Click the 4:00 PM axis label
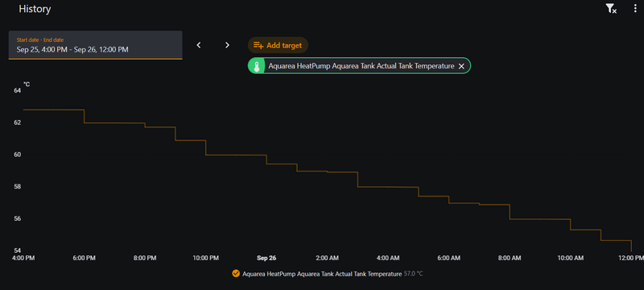The image size is (644, 290). point(23,259)
